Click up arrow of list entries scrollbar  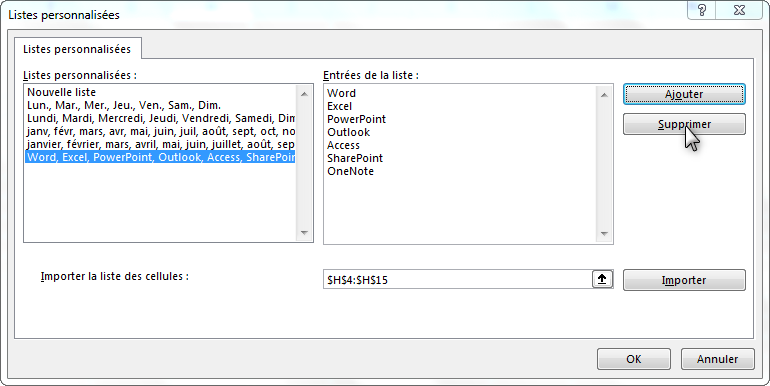click(604, 95)
